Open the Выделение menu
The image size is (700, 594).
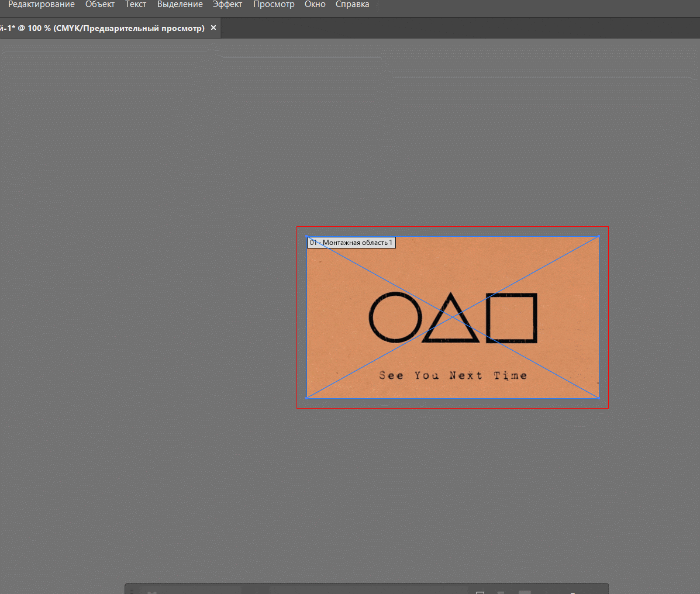coord(180,5)
